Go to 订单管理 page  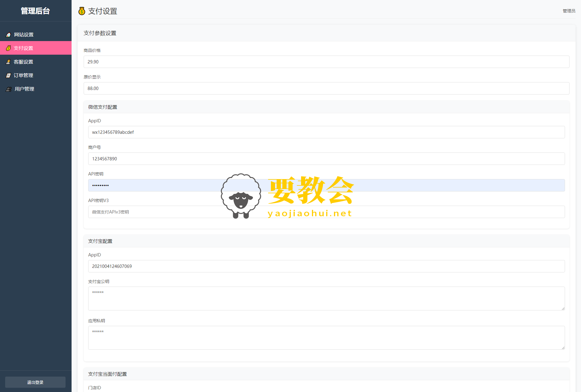pos(36,75)
